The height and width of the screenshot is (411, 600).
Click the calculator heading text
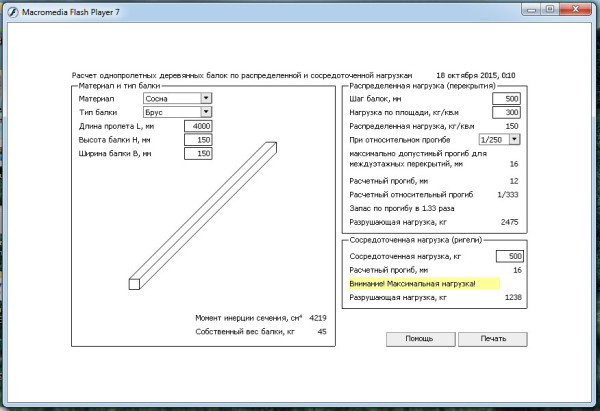242,75
